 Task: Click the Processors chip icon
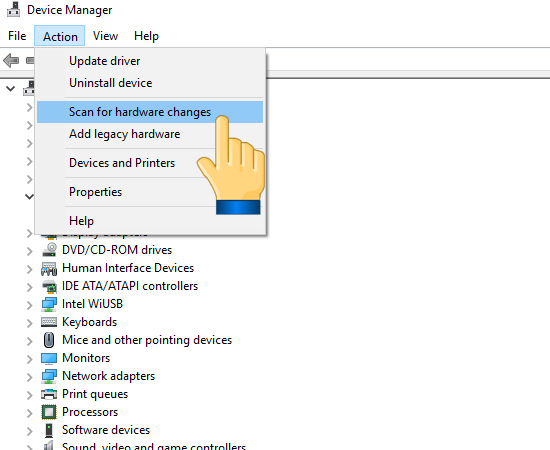click(x=49, y=412)
